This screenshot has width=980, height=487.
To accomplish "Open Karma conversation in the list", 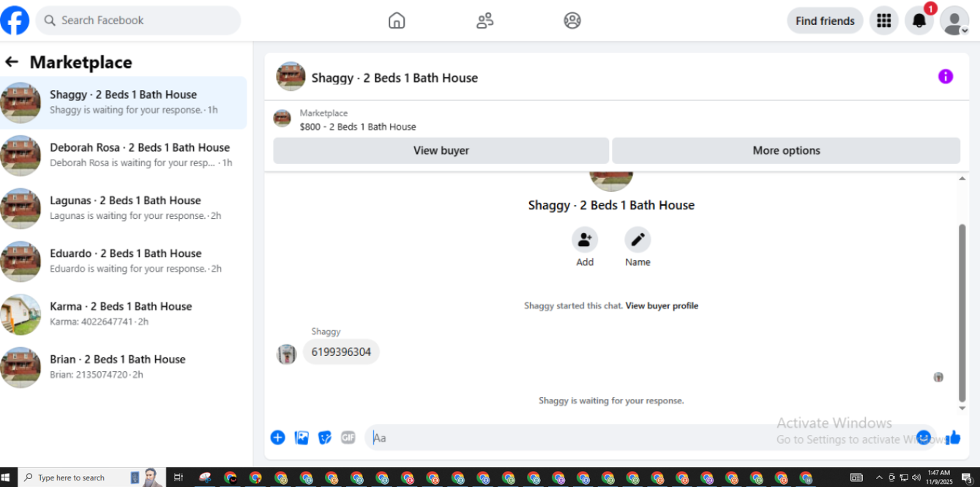I will [123, 314].
